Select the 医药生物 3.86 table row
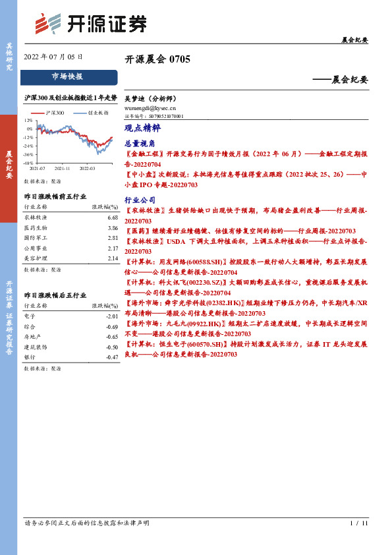This screenshot has width=392, height=555. point(71,227)
